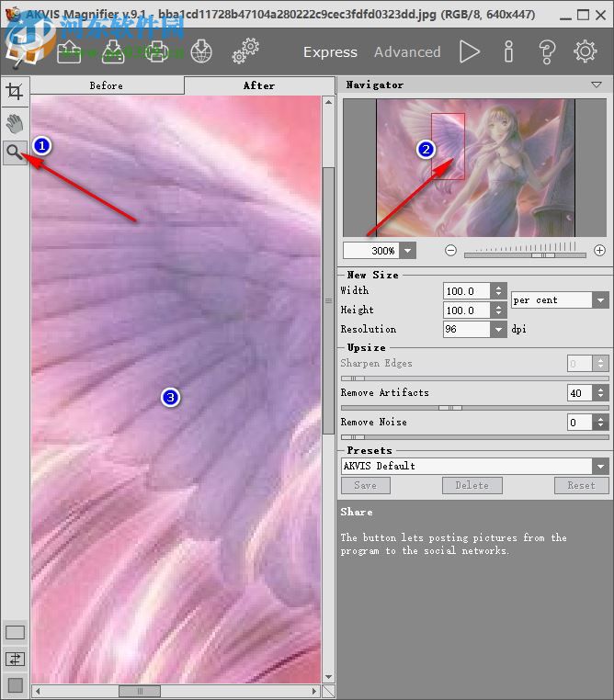Image resolution: width=614 pixels, height=700 pixels.
Task: Open Help question mark icon
Action: (x=547, y=51)
